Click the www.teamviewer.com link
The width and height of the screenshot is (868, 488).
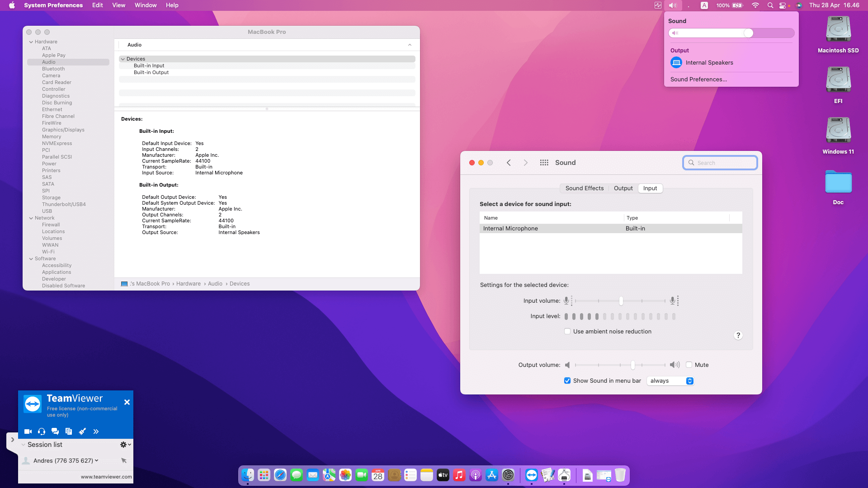[x=106, y=477]
